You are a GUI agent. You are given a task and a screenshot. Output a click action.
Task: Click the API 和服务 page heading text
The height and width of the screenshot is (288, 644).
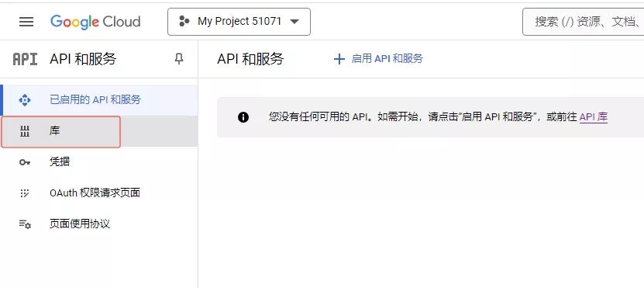[x=250, y=59]
